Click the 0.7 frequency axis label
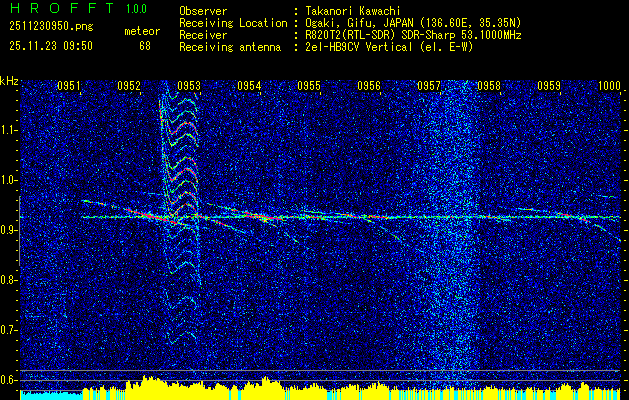 coord(9,330)
